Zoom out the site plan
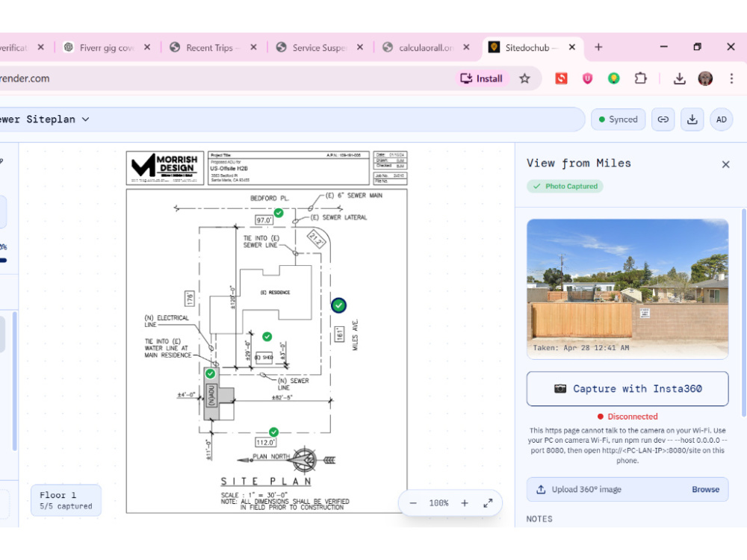The image size is (747, 560). 413,503
